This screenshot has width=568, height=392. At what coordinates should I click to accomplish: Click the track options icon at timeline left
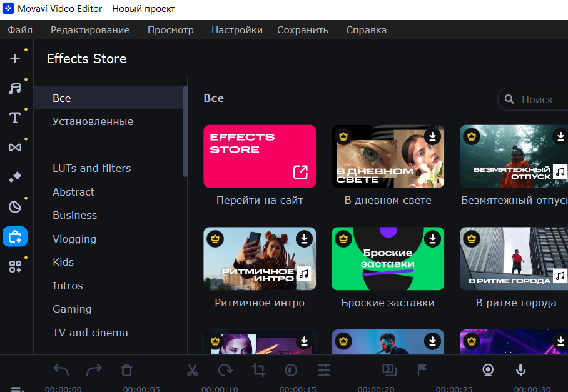[x=17, y=389]
